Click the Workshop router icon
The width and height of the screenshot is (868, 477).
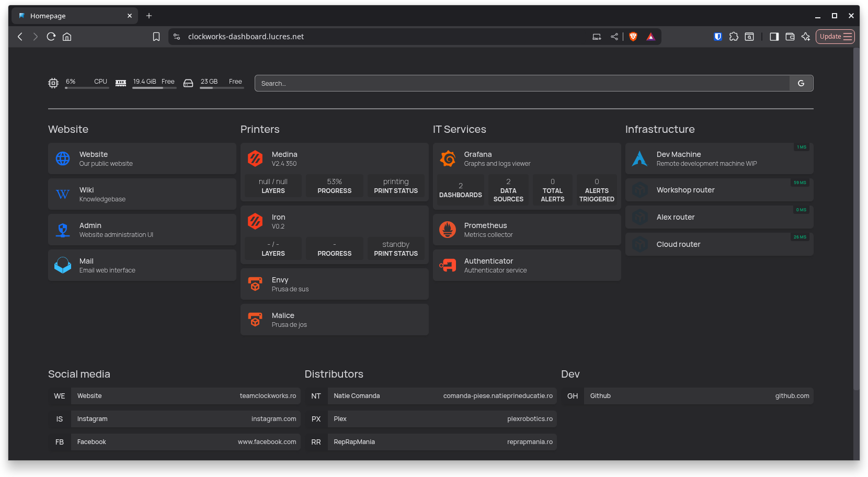coord(640,189)
